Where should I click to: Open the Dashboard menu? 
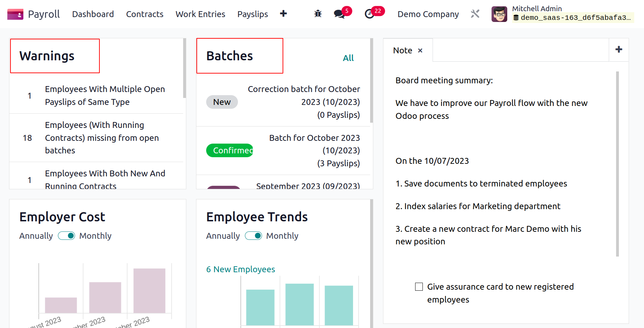93,14
